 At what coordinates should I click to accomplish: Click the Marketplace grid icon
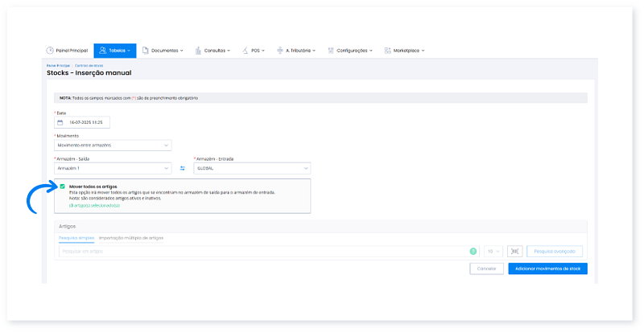click(x=388, y=51)
